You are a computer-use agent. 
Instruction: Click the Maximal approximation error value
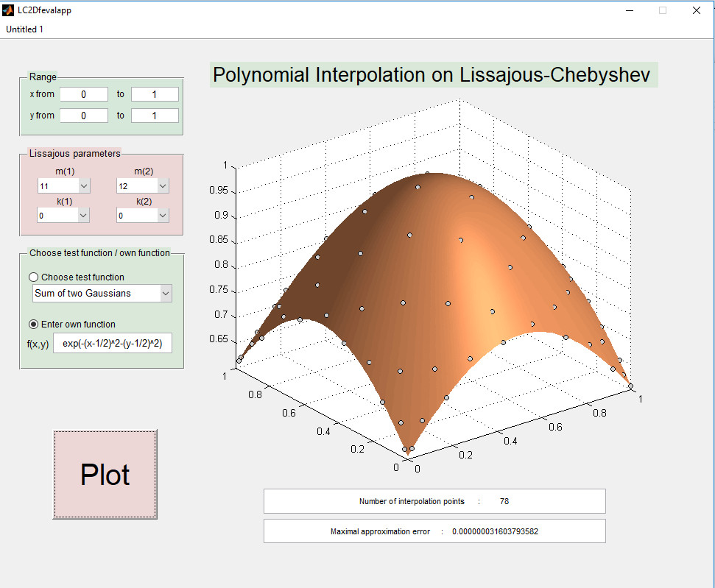pyautogui.click(x=496, y=531)
